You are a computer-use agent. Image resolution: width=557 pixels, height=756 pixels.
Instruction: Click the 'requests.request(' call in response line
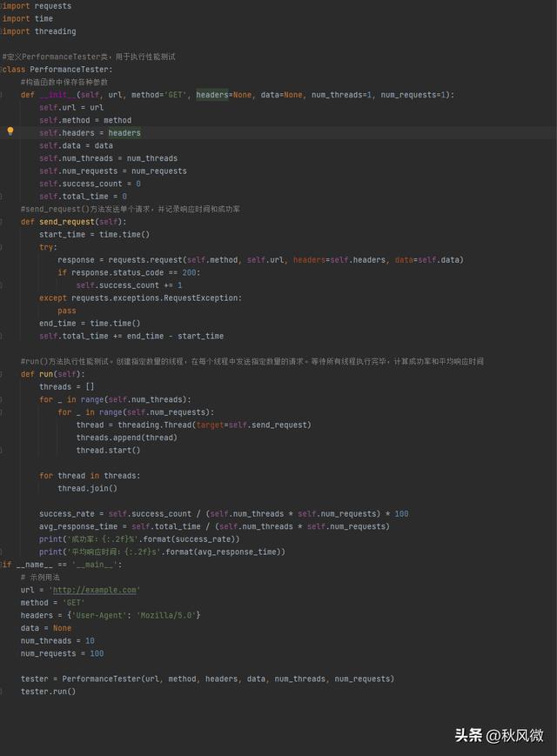[147, 260]
